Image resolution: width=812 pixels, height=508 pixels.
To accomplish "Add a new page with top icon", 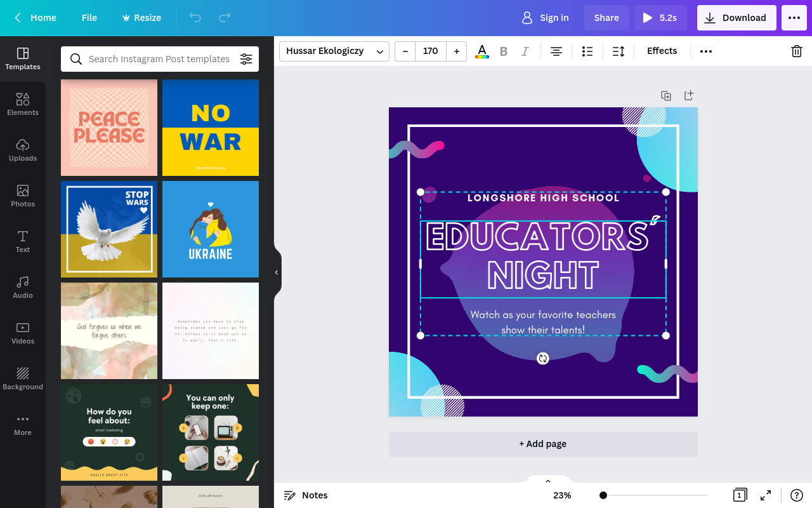I will (x=689, y=95).
